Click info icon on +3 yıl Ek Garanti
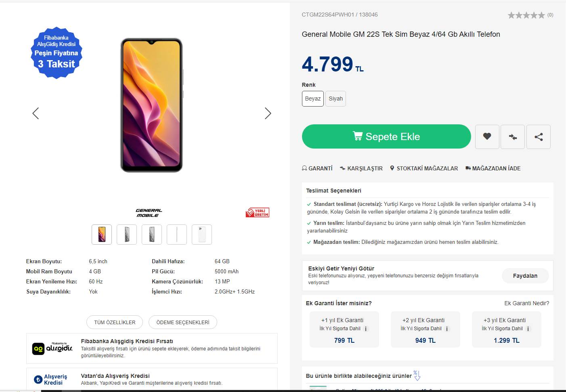This screenshot has height=392, width=566. click(x=528, y=329)
